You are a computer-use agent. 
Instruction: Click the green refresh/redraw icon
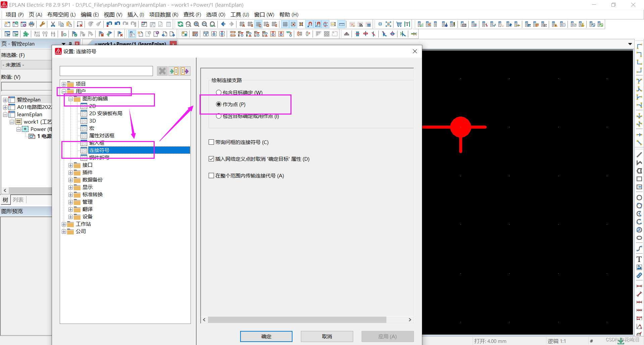coord(180,24)
